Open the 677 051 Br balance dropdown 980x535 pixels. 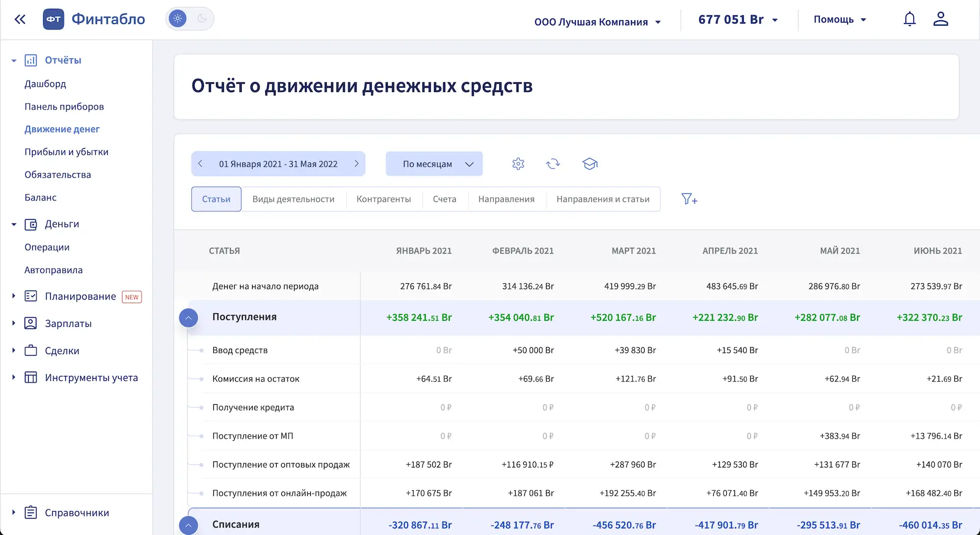[738, 20]
